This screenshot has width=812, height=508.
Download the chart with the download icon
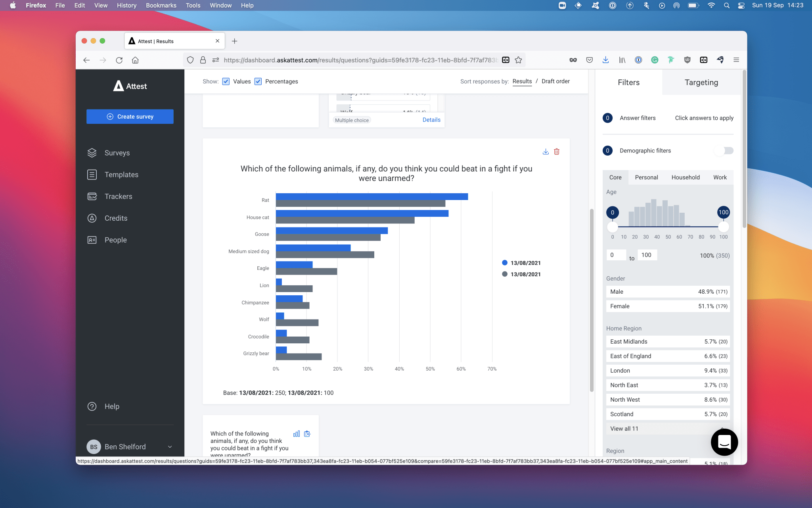tap(546, 152)
